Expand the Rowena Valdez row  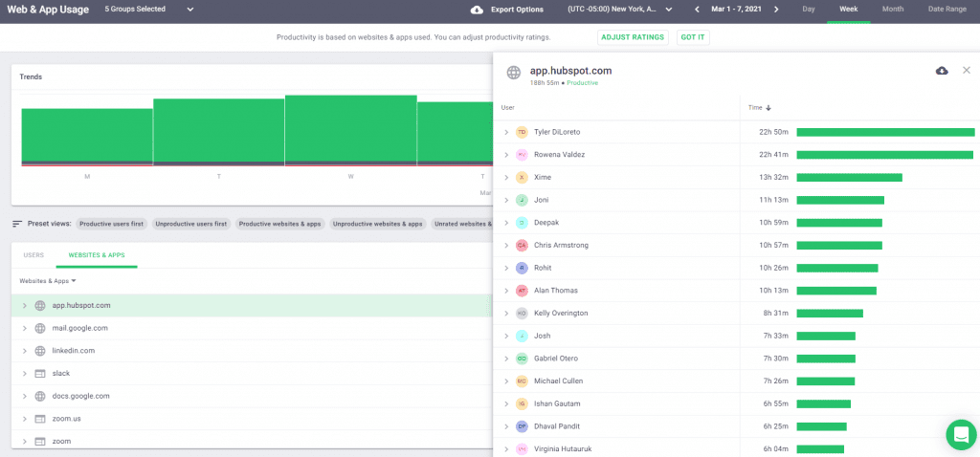click(506, 155)
